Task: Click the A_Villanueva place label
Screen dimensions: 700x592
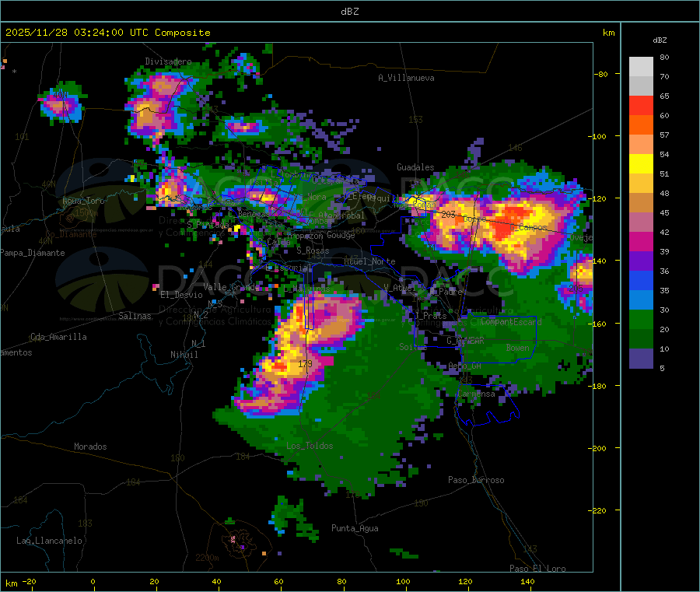Action: [406, 78]
